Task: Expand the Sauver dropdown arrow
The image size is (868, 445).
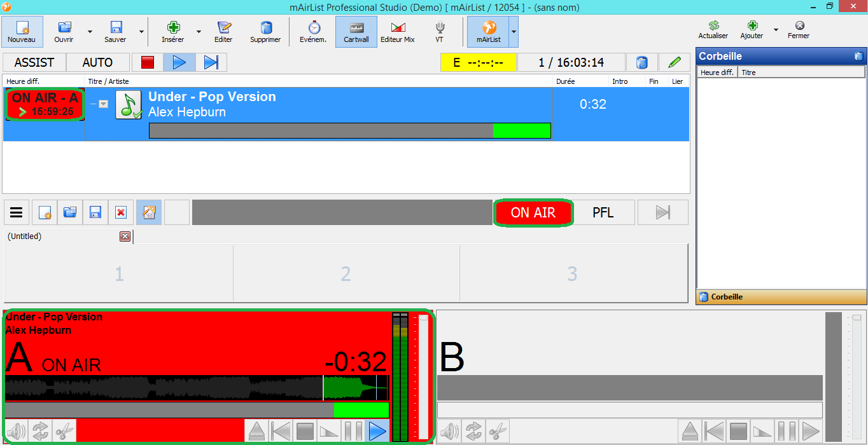Action: (x=140, y=32)
